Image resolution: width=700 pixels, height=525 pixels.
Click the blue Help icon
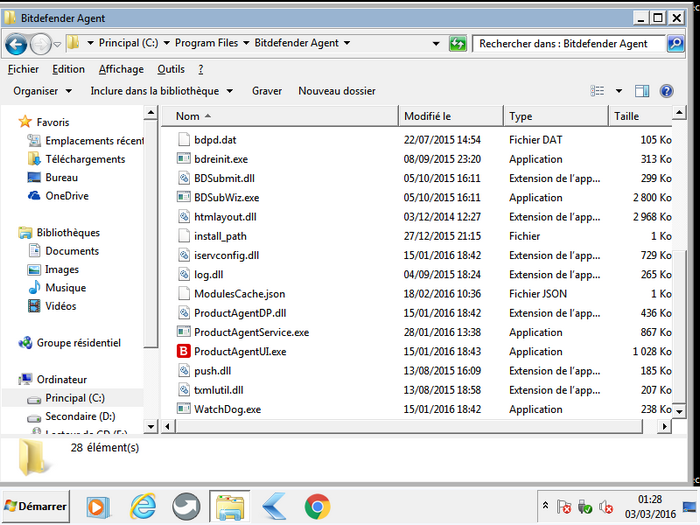(x=666, y=91)
